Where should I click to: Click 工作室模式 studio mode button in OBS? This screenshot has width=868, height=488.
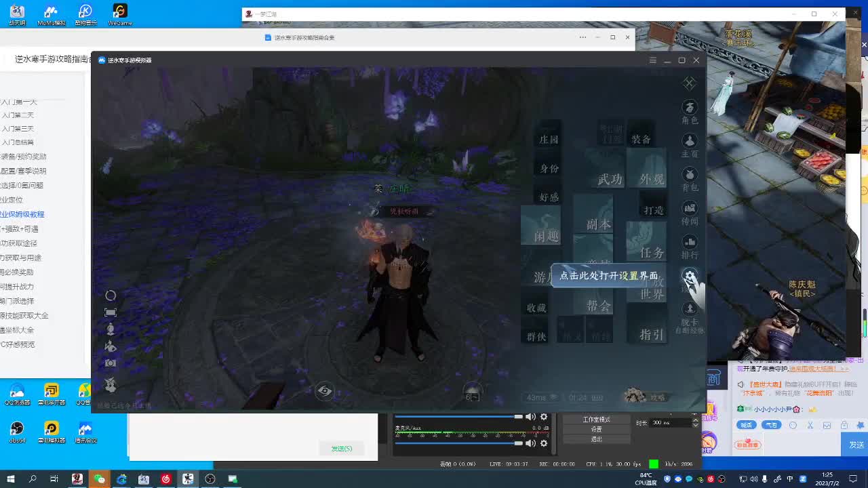pyautogui.click(x=596, y=420)
